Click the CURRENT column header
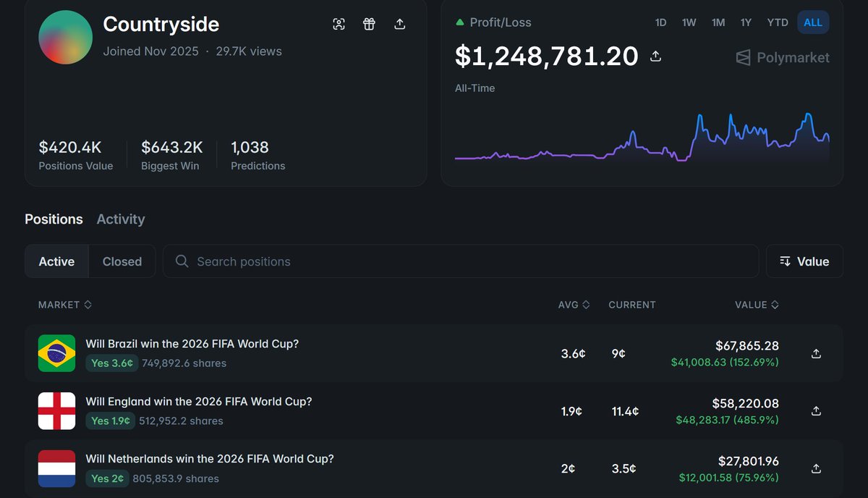The image size is (868, 498). (x=632, y=305)
